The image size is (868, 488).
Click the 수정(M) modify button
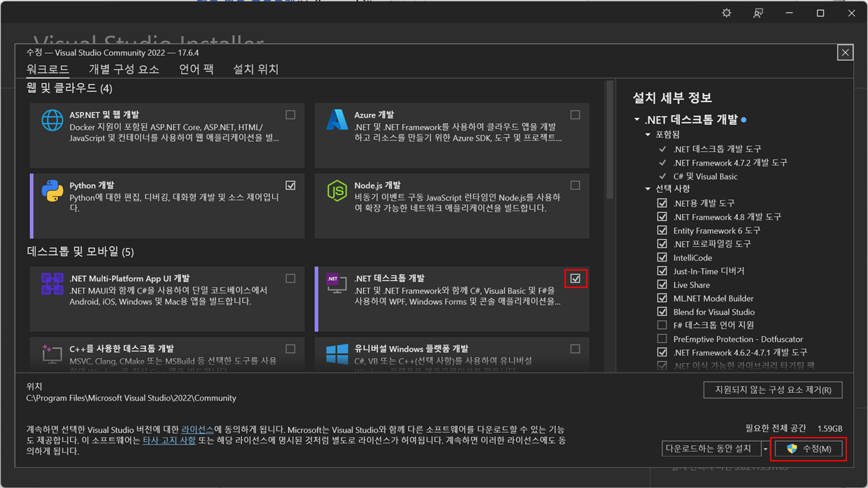point(808,449)
